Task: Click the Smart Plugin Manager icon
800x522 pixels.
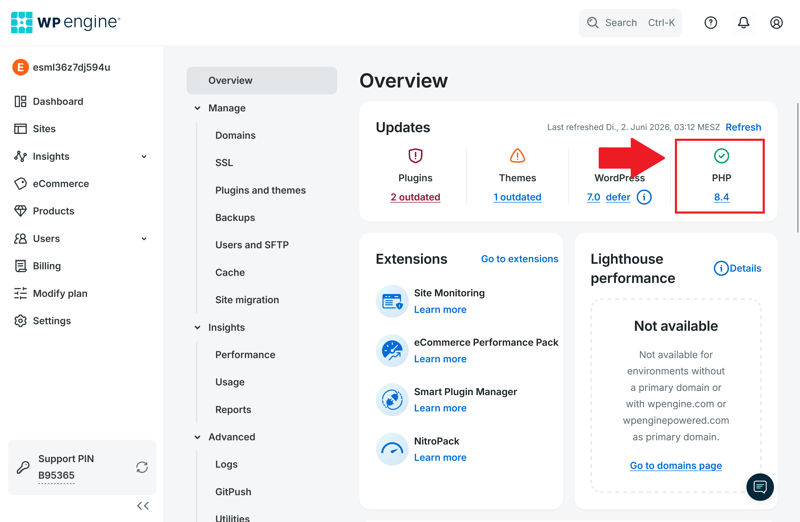Action: [392, 400]
